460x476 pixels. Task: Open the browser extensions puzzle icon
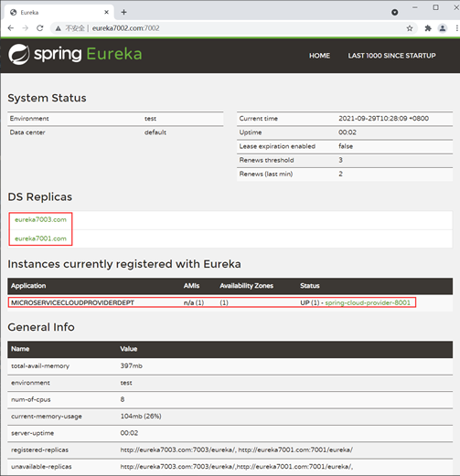pyautogui.click(x=428, y=28)
